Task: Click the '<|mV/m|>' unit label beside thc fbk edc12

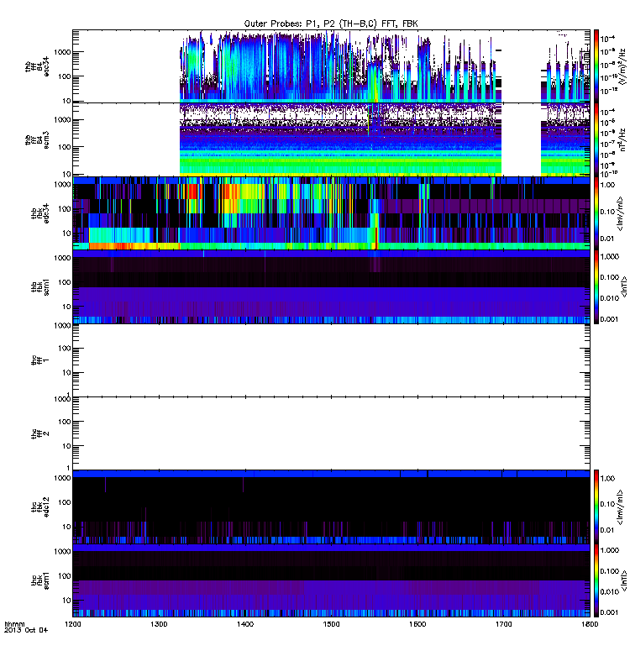Action: (620, 507)
